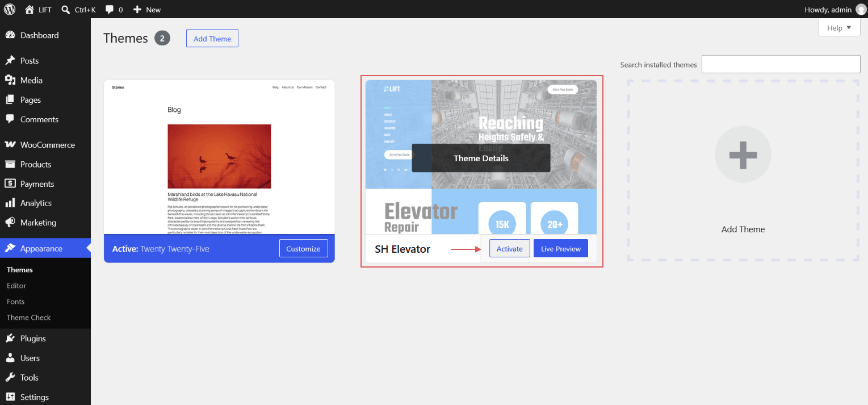The height and width of the screenshot is (405, 868).
Task: Open the admin user avatar
Action: [x=861, y=9]
